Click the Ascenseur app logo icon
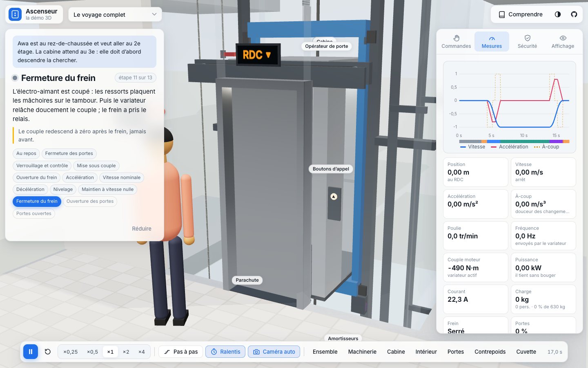588x368 pixels. pos(15,14)
